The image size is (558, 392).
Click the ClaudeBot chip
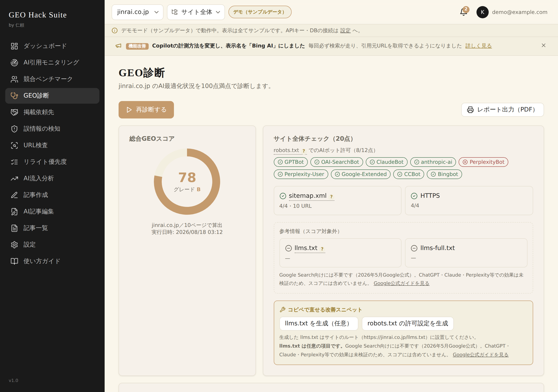point(386,162)
